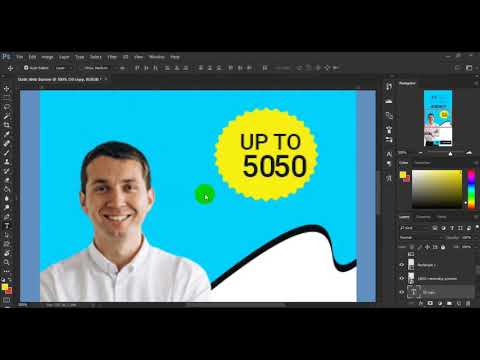Select the Hand tool
The height and width of the screenshot is (360, 480).
pos(6,253)
